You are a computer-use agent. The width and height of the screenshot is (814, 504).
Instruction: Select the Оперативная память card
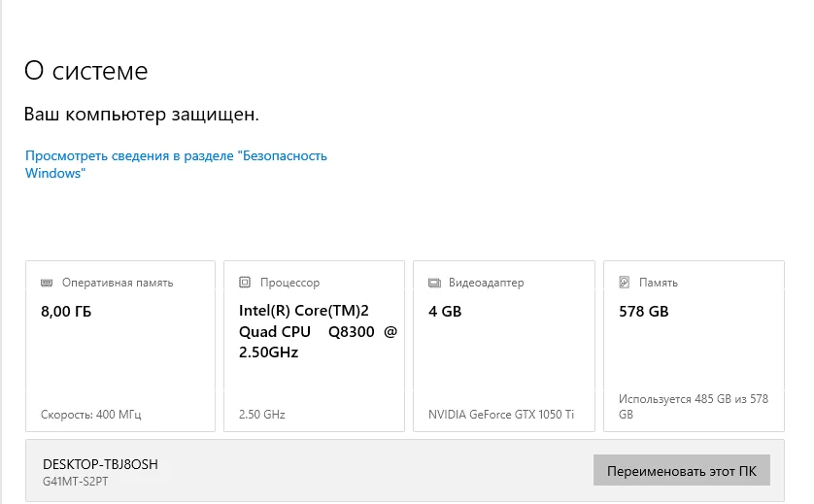point(120,347)
